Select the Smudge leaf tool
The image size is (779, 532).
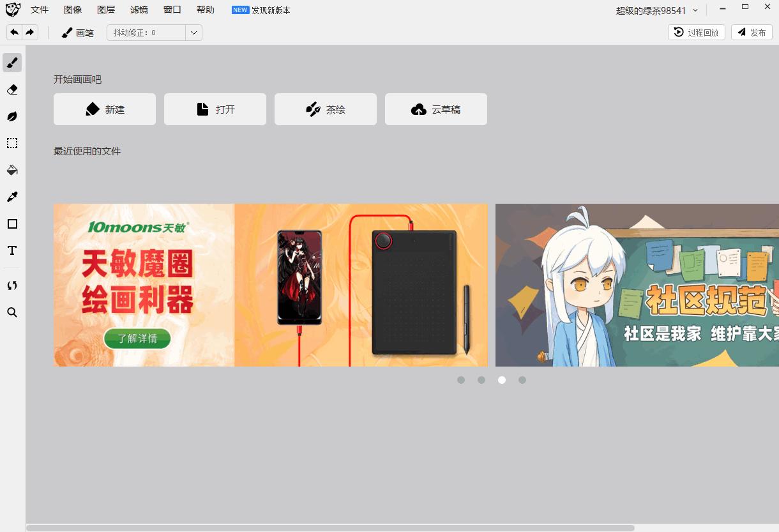tap(12, 116)
